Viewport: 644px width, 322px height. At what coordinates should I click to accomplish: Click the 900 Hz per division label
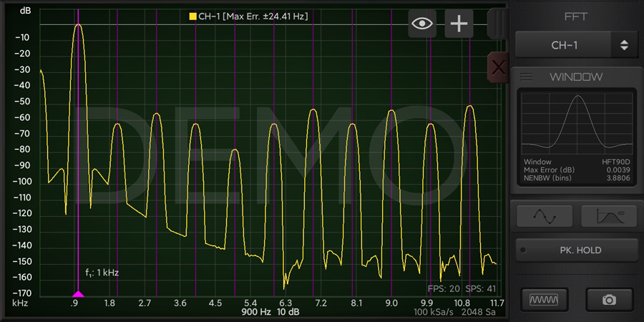(255, 313)
